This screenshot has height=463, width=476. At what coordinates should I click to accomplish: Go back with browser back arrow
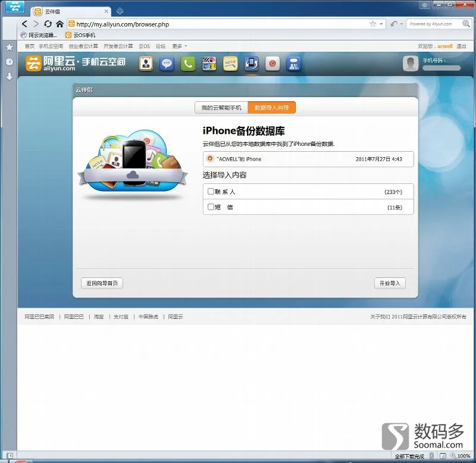[25, 24]
